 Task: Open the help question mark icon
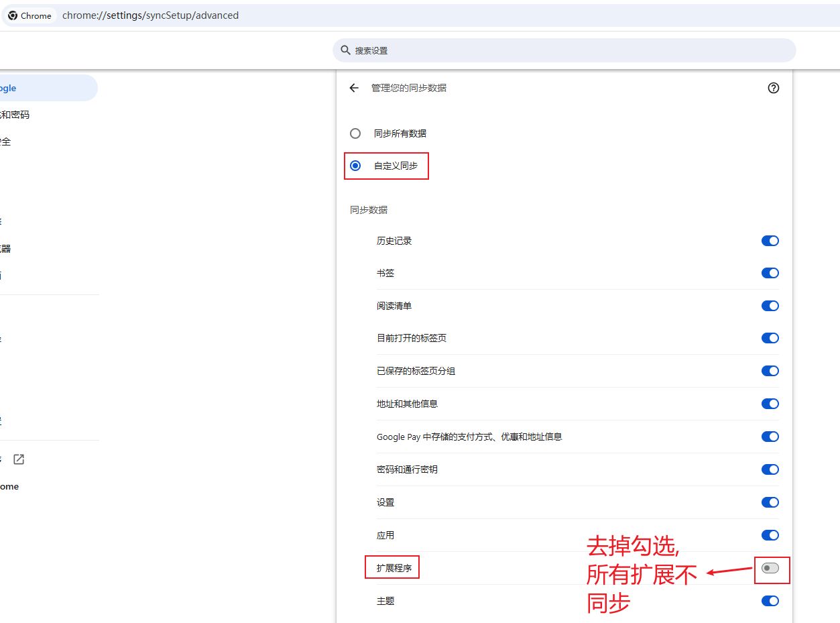click(x=774, y=88)
